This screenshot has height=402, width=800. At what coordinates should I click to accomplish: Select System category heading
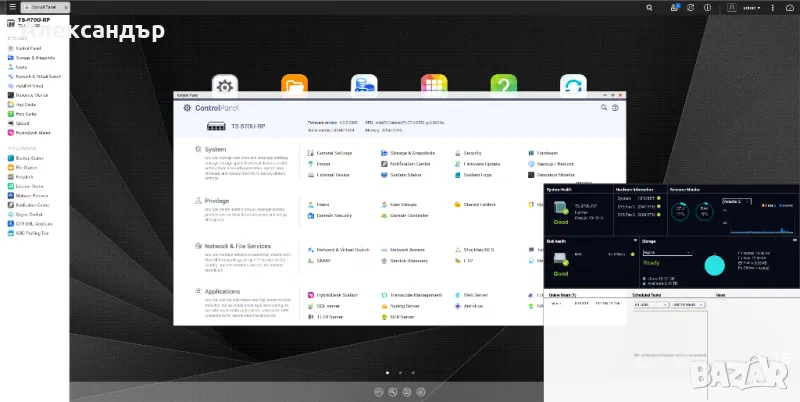(x=215, y=149)
